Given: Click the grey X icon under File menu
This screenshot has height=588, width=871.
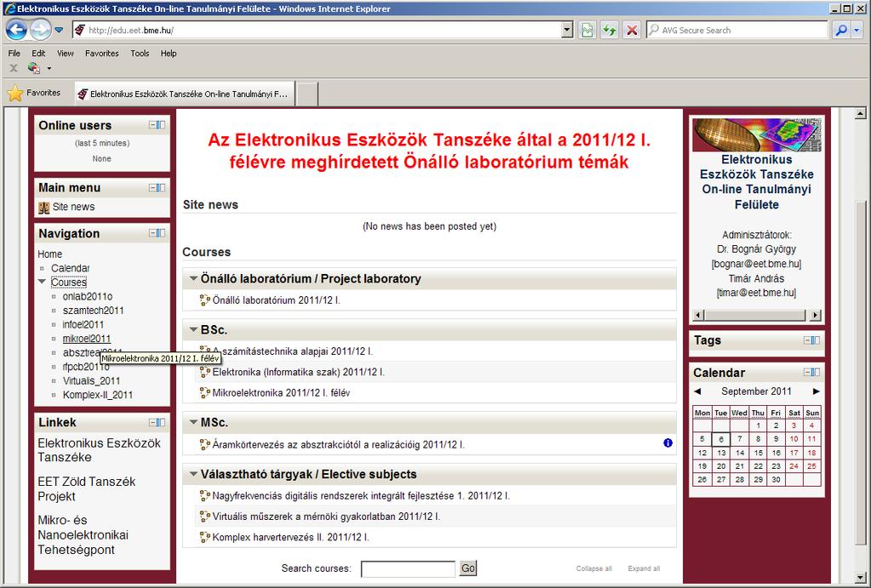Looking at the screenshot, I should [x=14, y=68].
